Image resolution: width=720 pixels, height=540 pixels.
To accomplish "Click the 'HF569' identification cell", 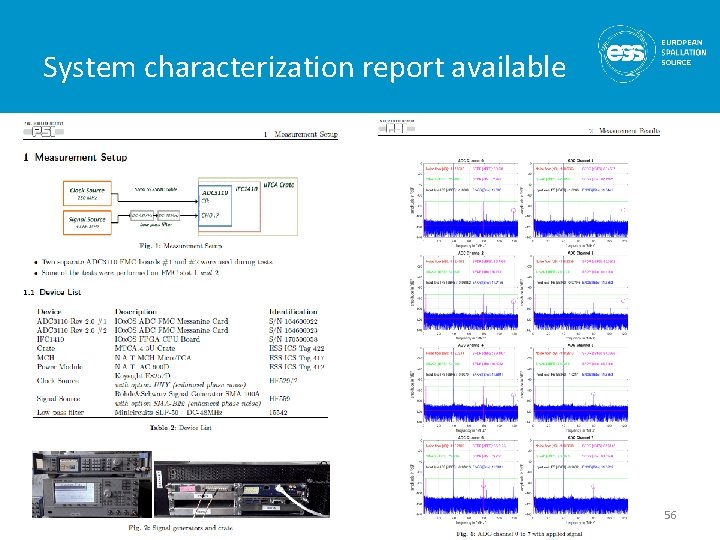I will coord(279,399).
